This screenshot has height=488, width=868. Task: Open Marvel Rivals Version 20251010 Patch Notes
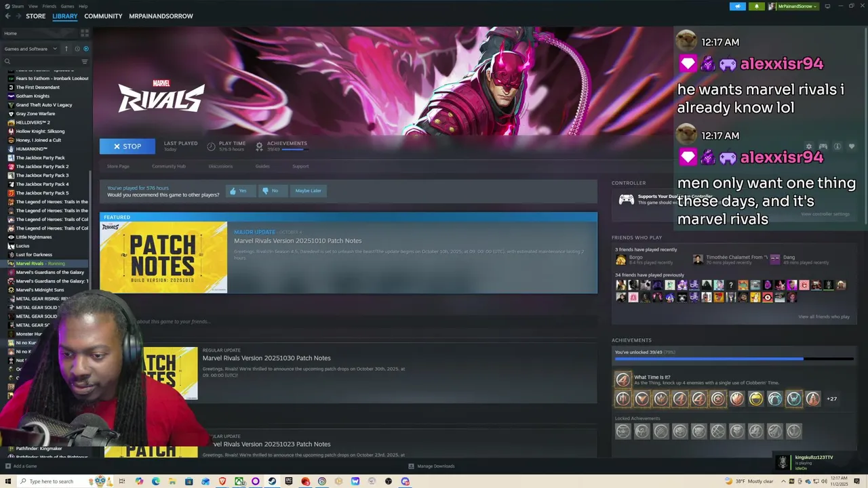tap(298, 241)
